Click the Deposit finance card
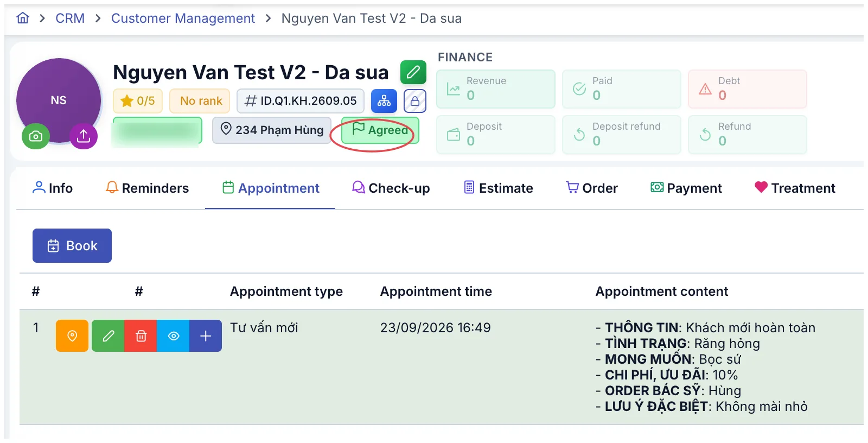Image resolution: width=868 pixels, height=443 pixels. (496, 135)
